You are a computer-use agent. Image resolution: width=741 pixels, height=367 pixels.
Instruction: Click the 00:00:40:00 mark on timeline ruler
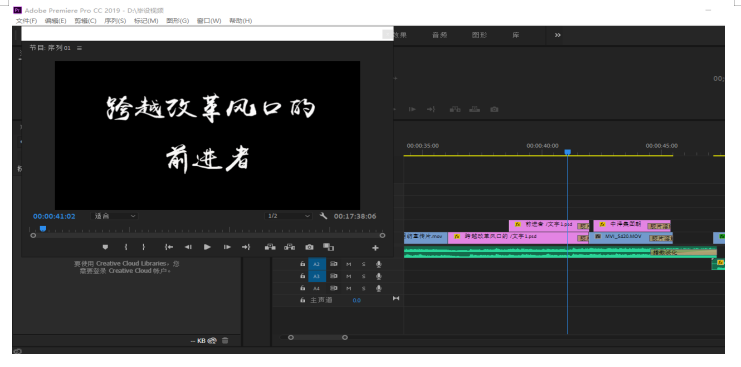pos(543,146)
